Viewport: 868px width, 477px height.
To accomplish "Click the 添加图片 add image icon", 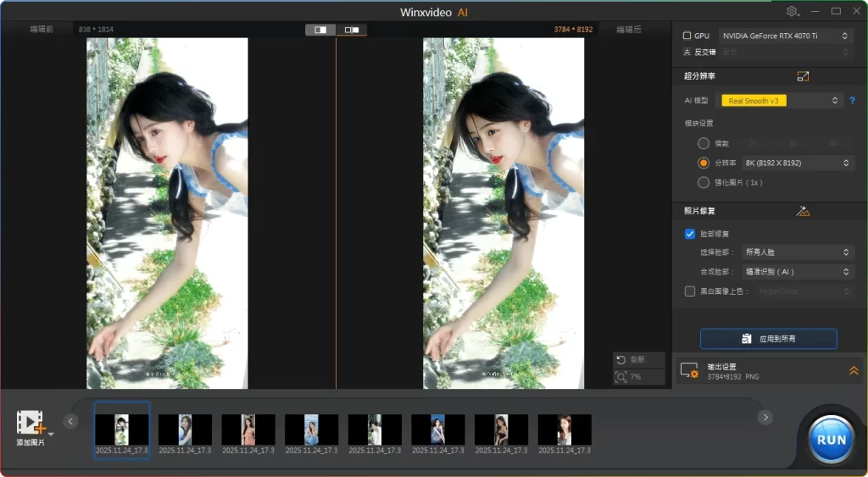I will pos(31,422).
